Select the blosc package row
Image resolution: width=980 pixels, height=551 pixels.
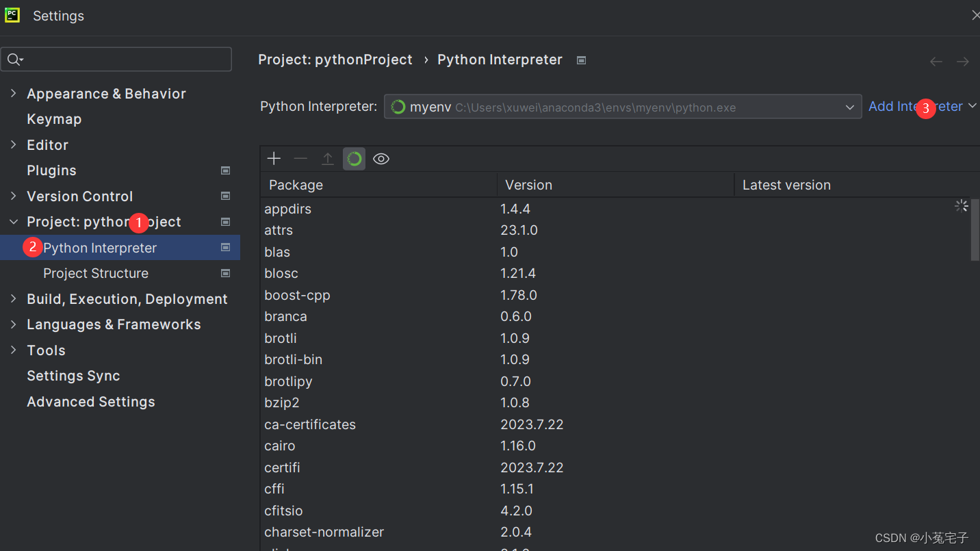616,274
